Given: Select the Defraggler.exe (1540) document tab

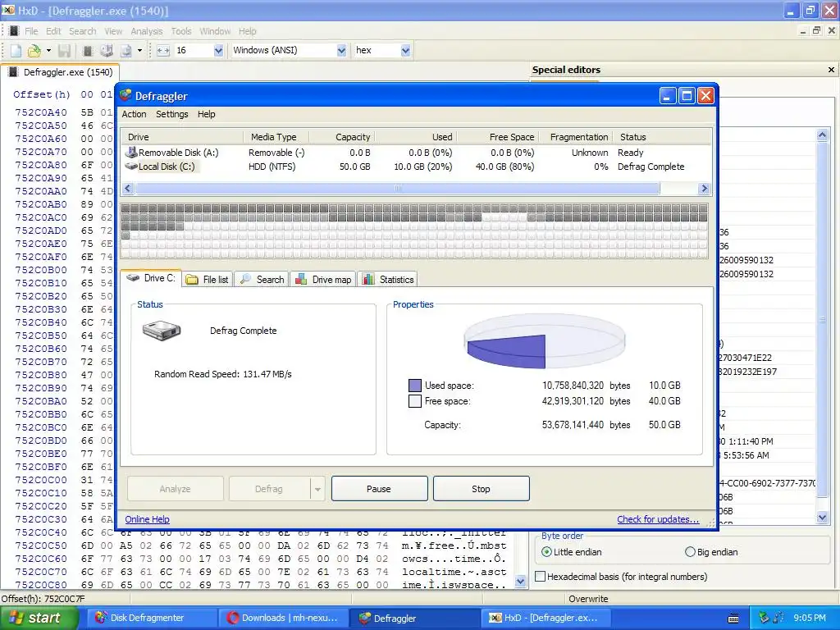Looking at the screenshot, I should (x=60, y=72).
